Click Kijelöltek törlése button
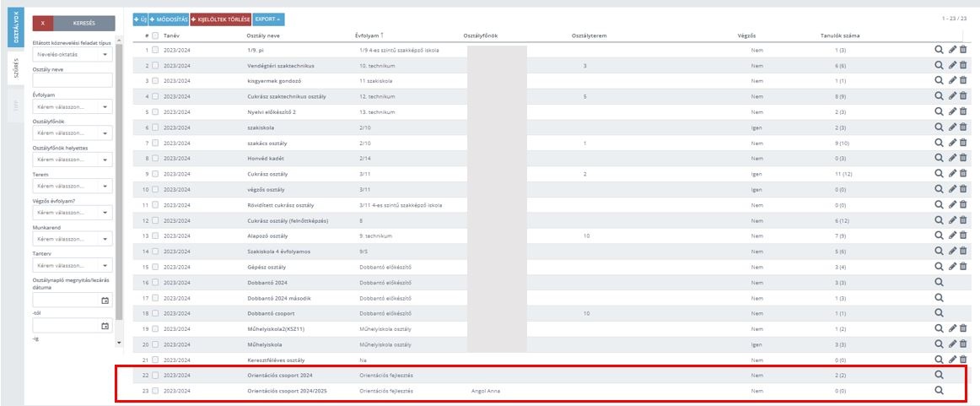The height and width of the screenshot is (406, 980). click(x=221, y=19)
